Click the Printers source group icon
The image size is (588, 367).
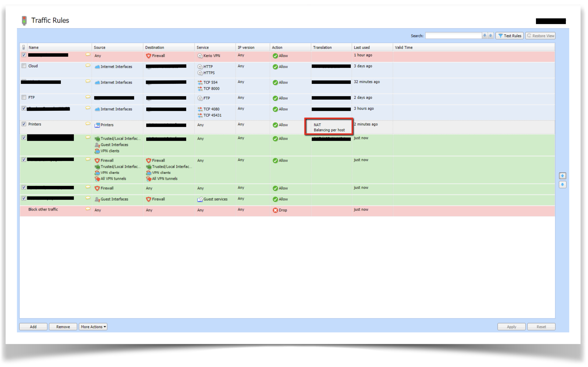(97, 125)
